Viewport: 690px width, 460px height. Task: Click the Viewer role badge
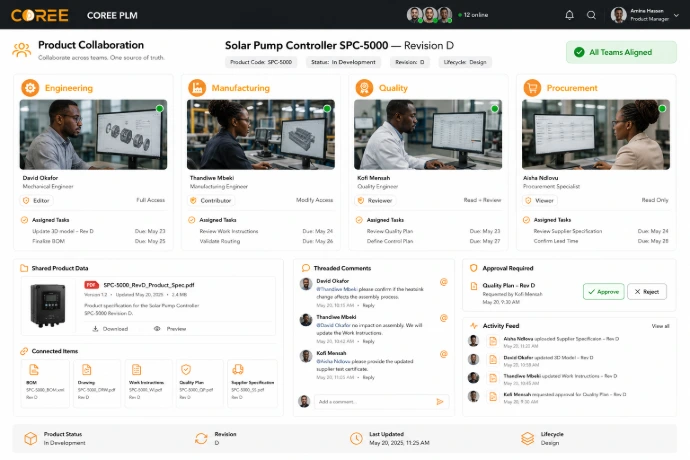pos(540,201)
